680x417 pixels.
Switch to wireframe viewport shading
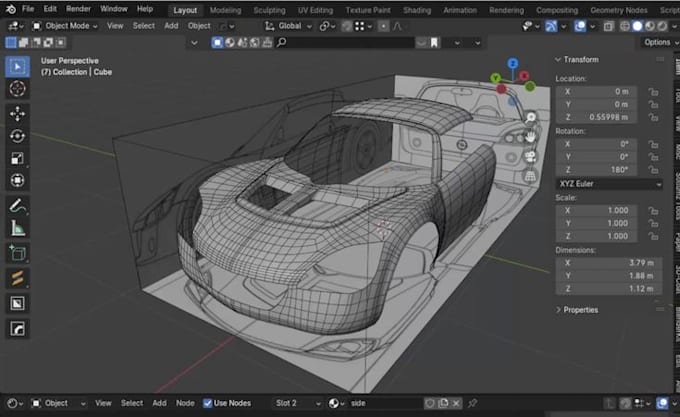point(625,26)
